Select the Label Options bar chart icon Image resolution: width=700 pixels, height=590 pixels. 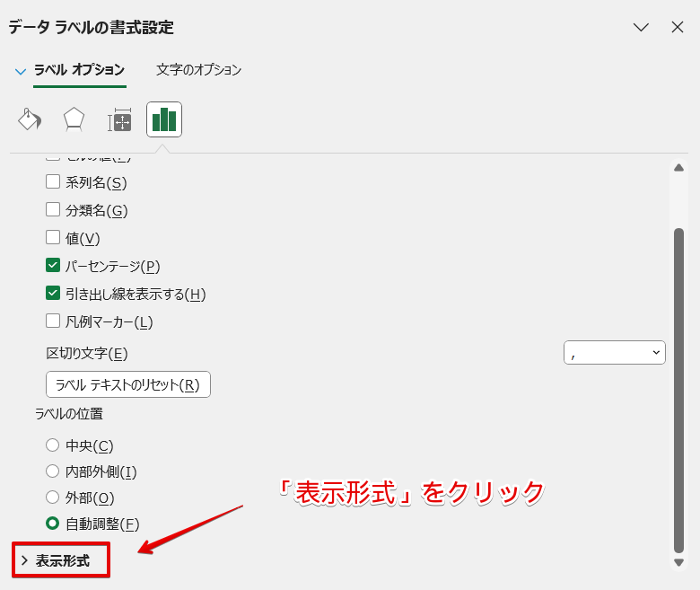(164, 119)
